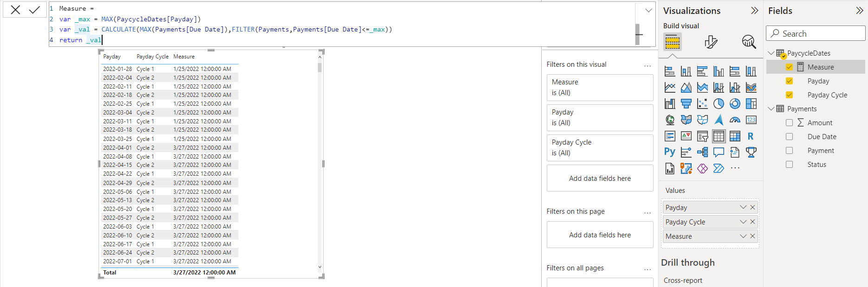The width and height of the screenshot is (868, 287).
Task: Check the Due Date field checkbox
Action: pos(789,136)
